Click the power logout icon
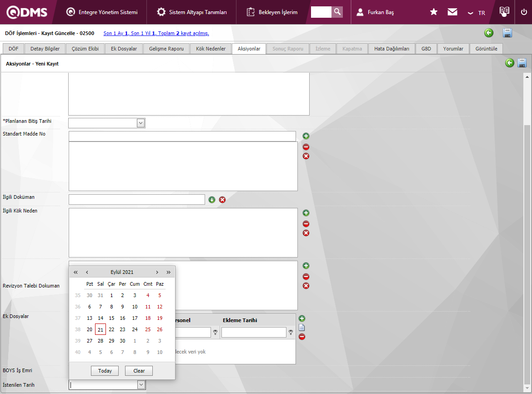This screenshot has width=532, height=394. tap(524, 12)
